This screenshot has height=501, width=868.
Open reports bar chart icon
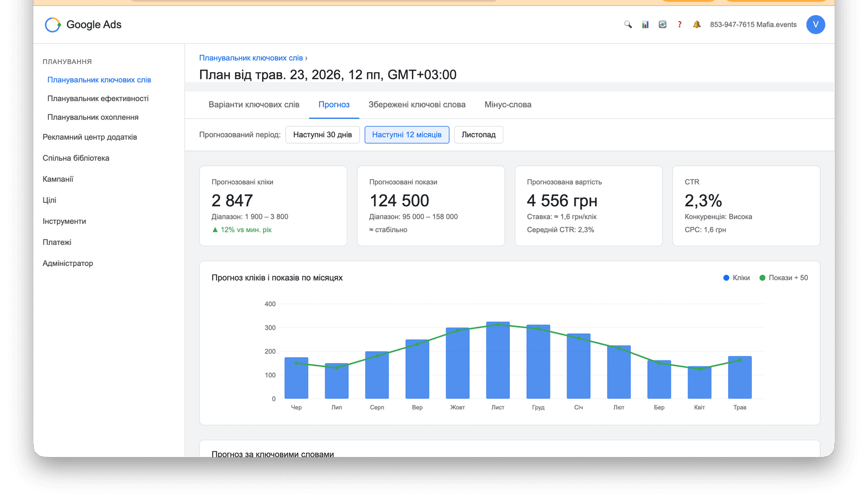click(x=645, y=24)
